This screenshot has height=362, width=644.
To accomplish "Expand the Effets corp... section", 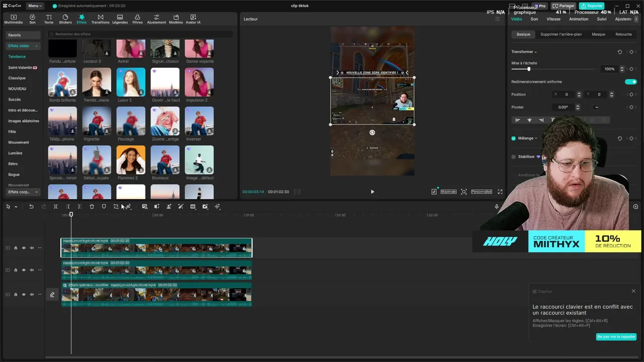I will click(23, 192).
